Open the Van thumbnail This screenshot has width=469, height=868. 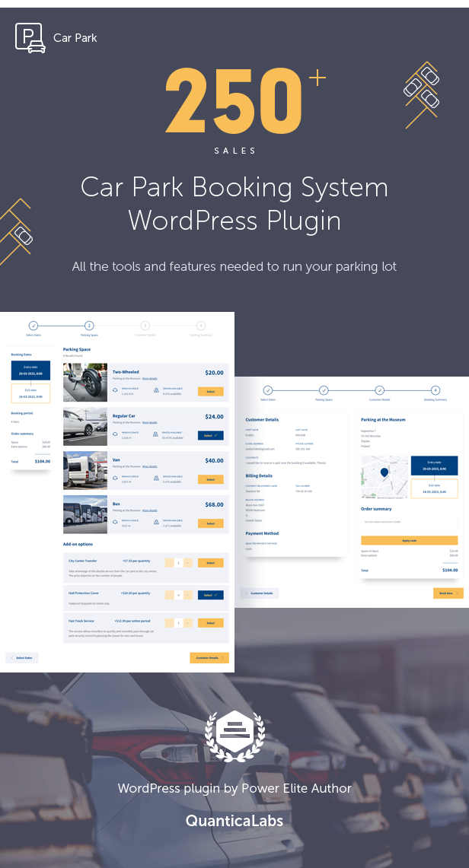[85, 471]
